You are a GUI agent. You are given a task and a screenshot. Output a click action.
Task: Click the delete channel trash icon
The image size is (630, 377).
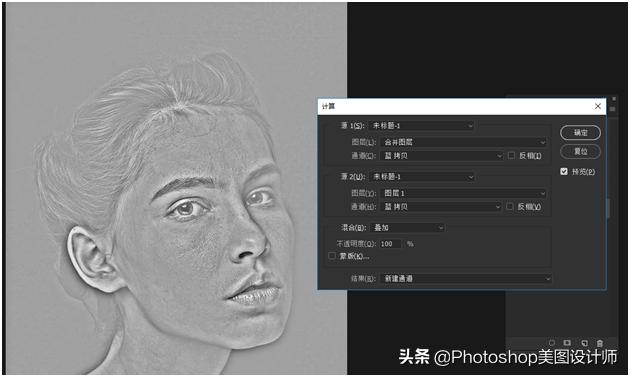tap(600, 343)
